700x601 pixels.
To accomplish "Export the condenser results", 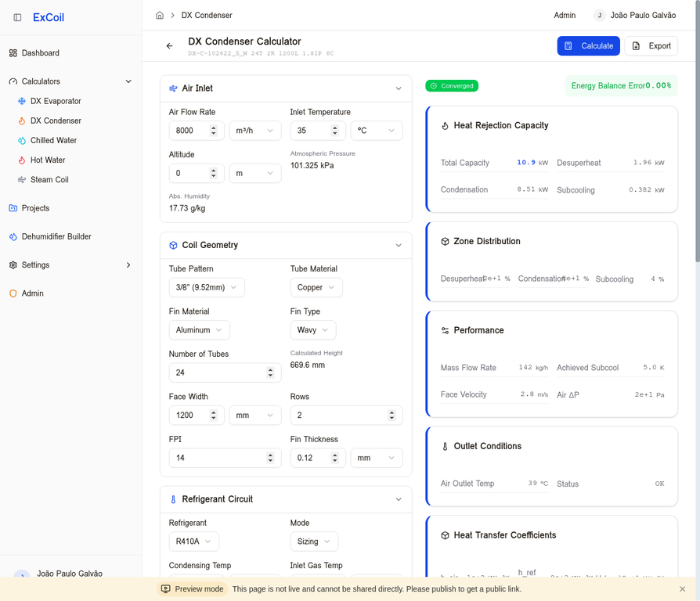I will point(651,45).
